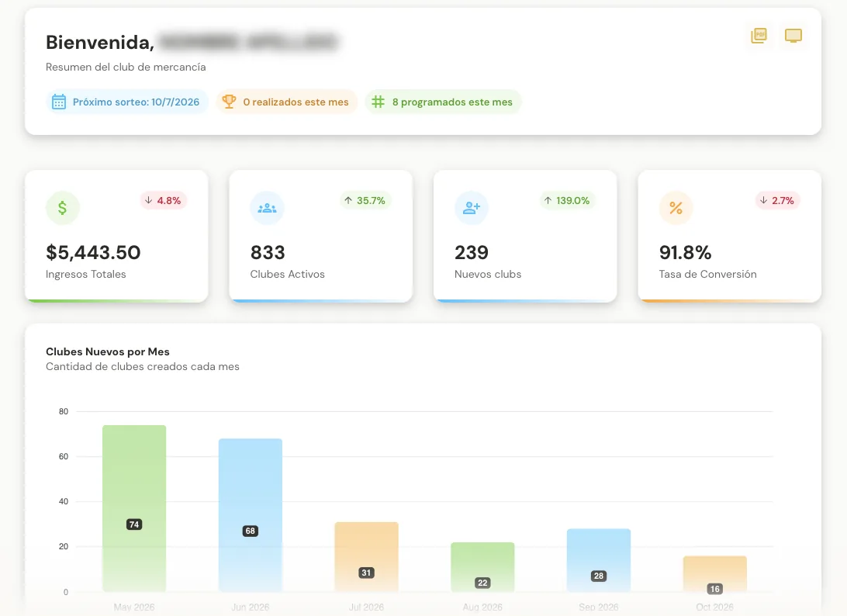Click the 68 value label on chart
The height and width of the screenshot is (616, 847).
pyautogui.click(x=250, y=531)
